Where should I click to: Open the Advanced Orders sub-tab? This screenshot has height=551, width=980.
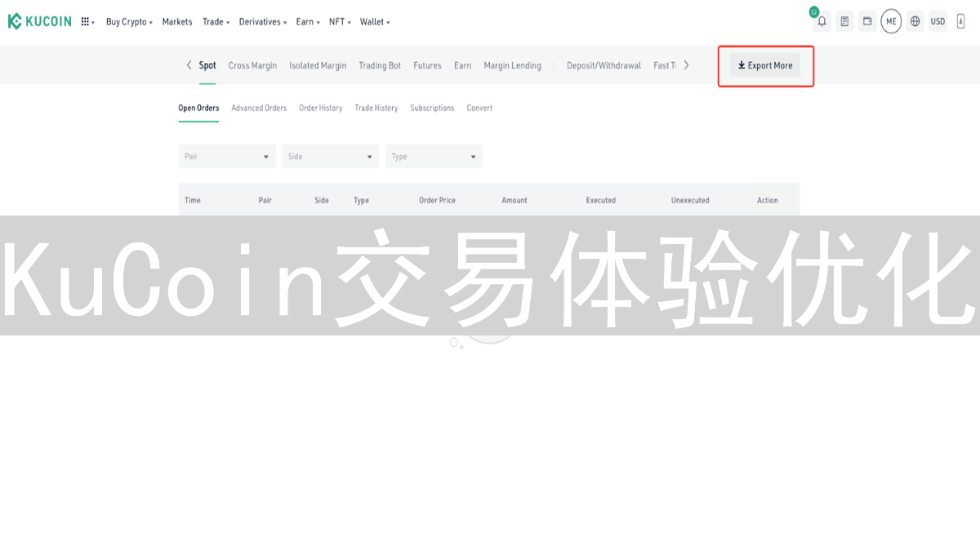click(259, 108)
